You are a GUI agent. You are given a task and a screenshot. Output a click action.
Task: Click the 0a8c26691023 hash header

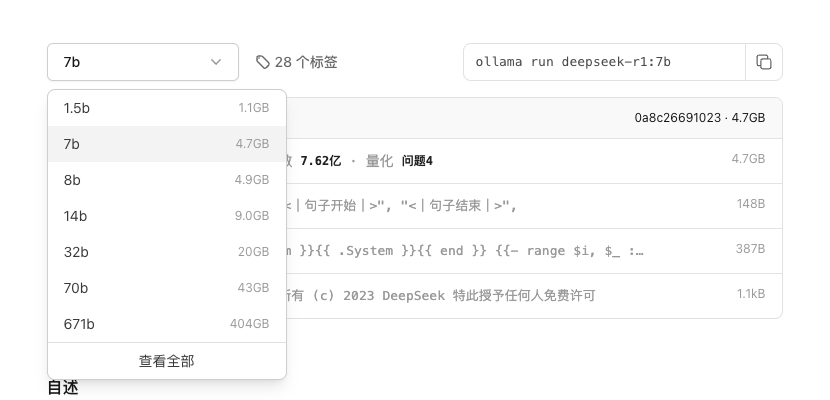[x=678, y=118]
